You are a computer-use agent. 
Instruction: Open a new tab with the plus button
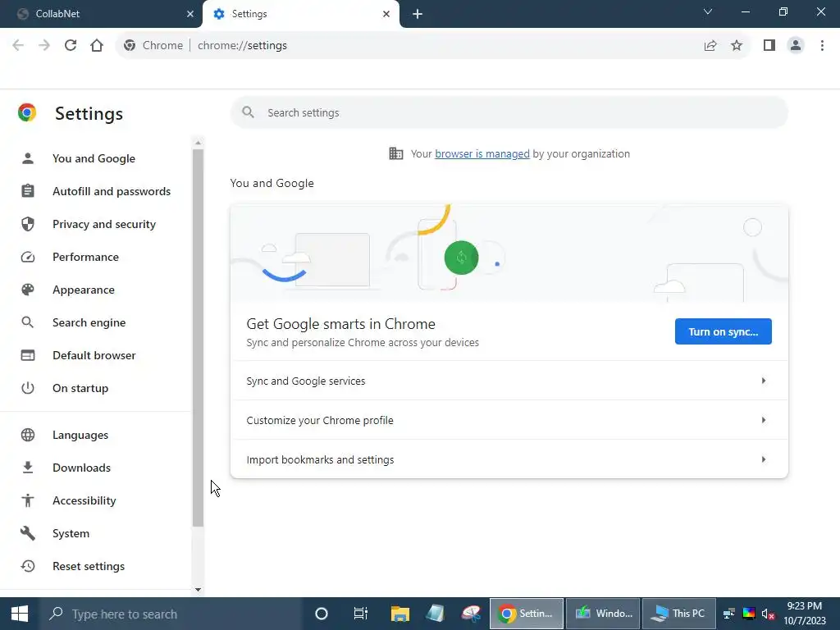click(418, 14)
